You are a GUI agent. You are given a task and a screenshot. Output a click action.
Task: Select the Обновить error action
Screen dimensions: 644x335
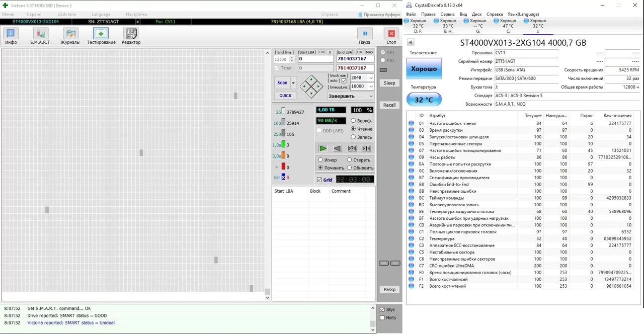[x=360, y=168]
